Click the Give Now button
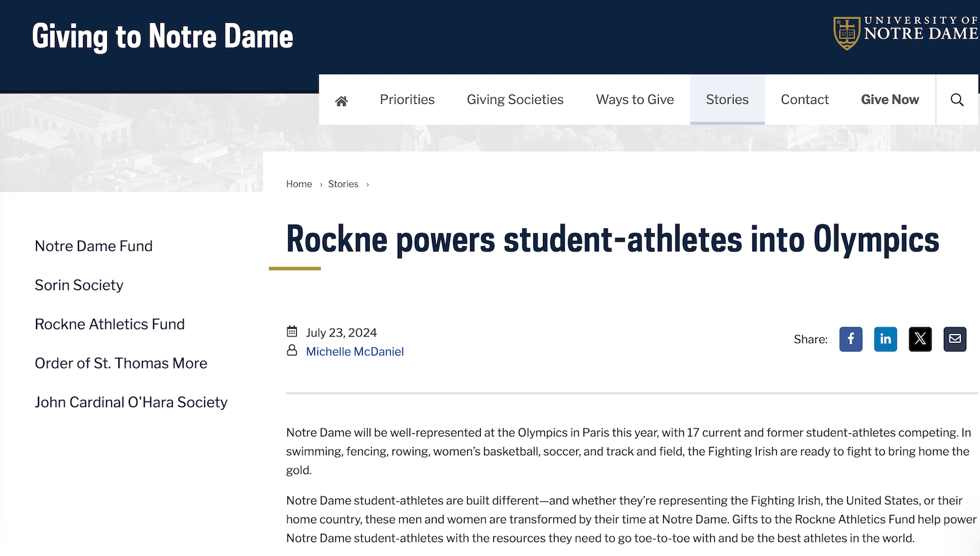 (x=890, y=99)
